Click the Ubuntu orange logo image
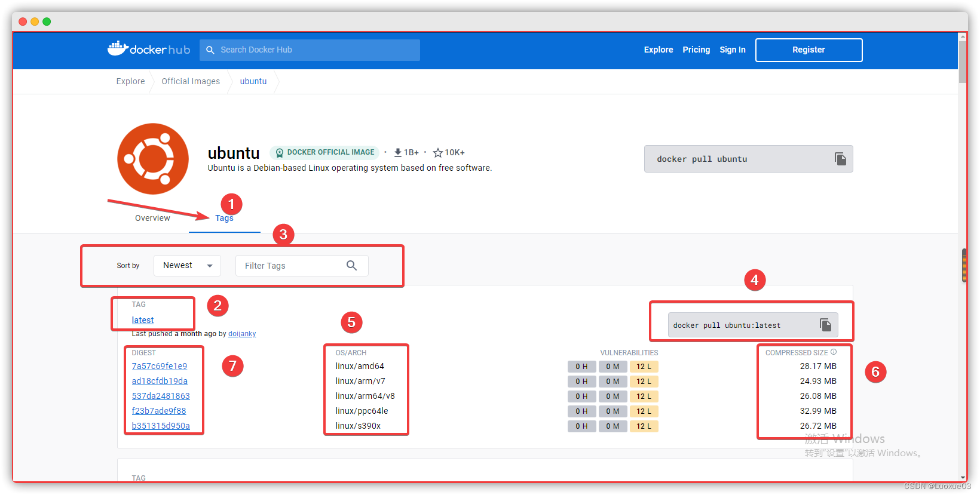Image resolution: width=980 pixels, height=495 pixels. [x=153, y=159]
